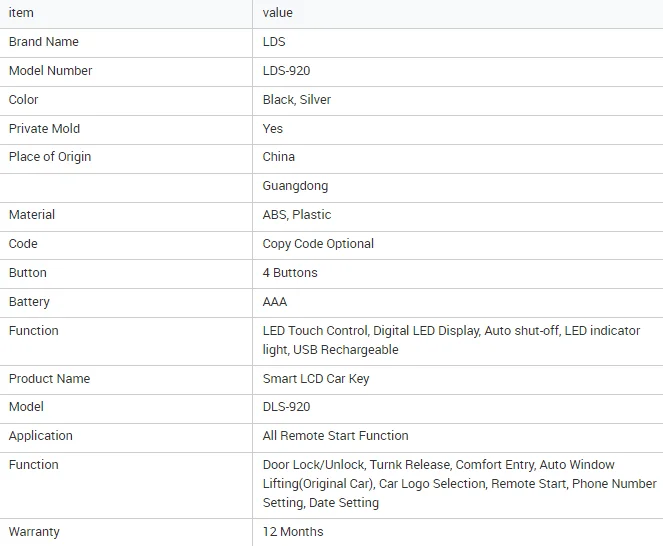Select the 'All Remote Start Function' value
663x546 pixels.
[335, 436]
